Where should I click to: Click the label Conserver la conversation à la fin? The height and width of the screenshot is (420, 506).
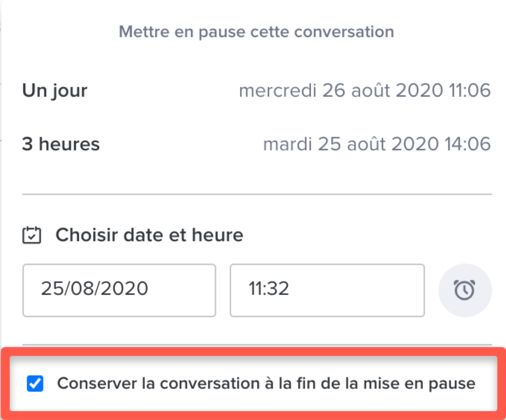266,383
